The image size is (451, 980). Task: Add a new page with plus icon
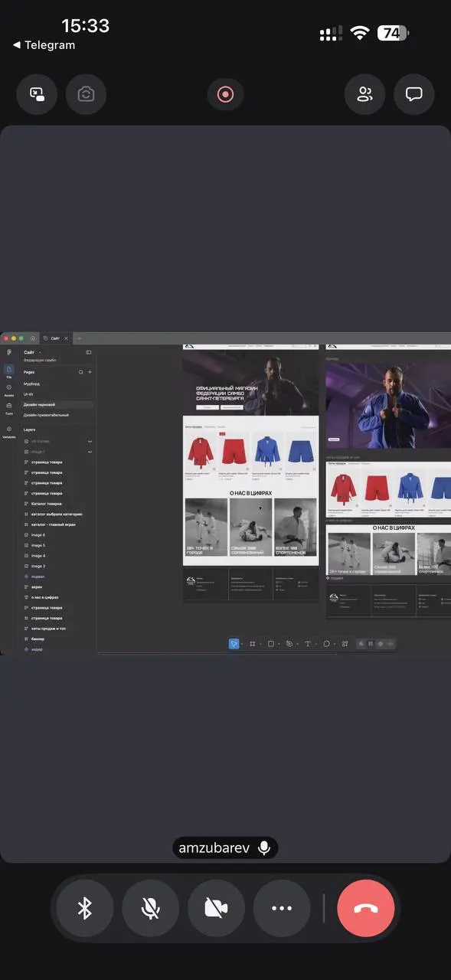tap(90, 372)
